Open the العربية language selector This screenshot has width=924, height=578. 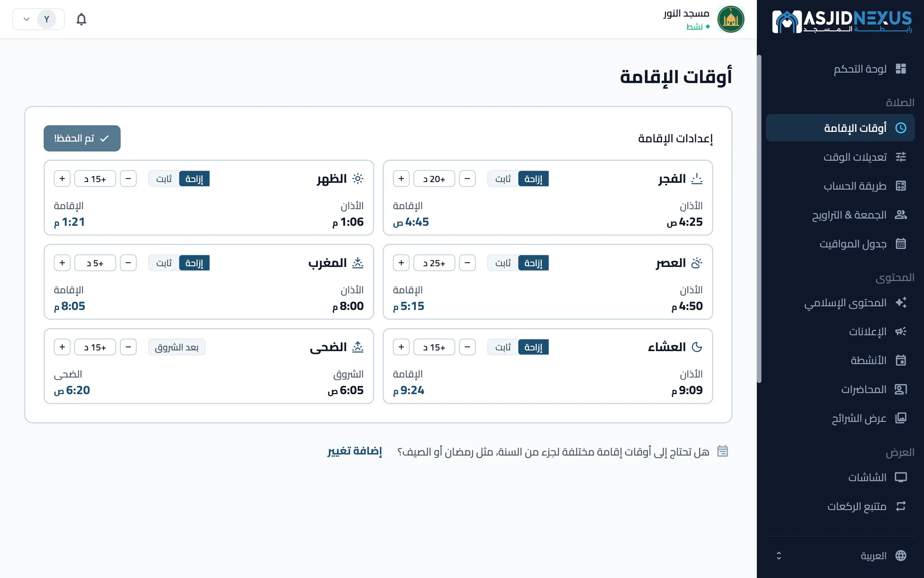[840, 556]
